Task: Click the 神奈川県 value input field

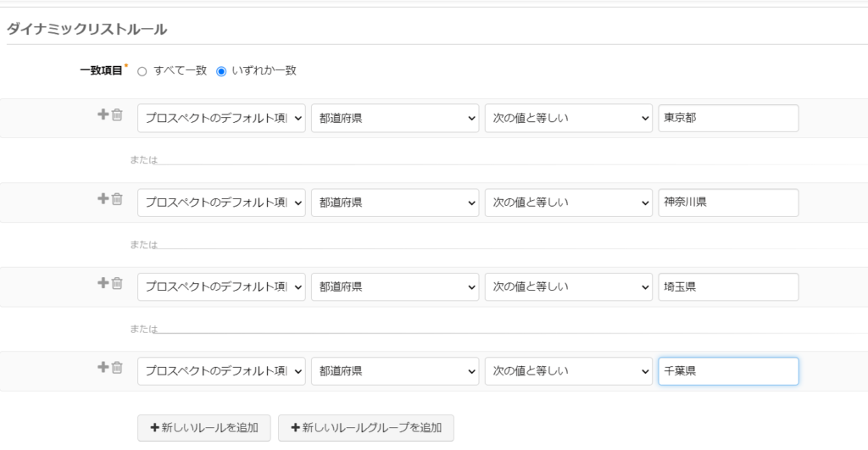Action: [727, 203]
